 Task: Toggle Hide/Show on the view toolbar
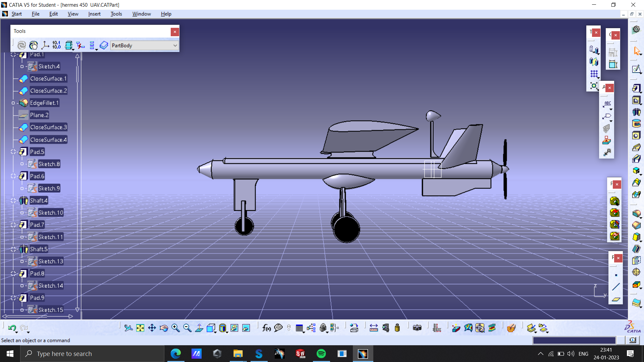(x=234, y=328)
